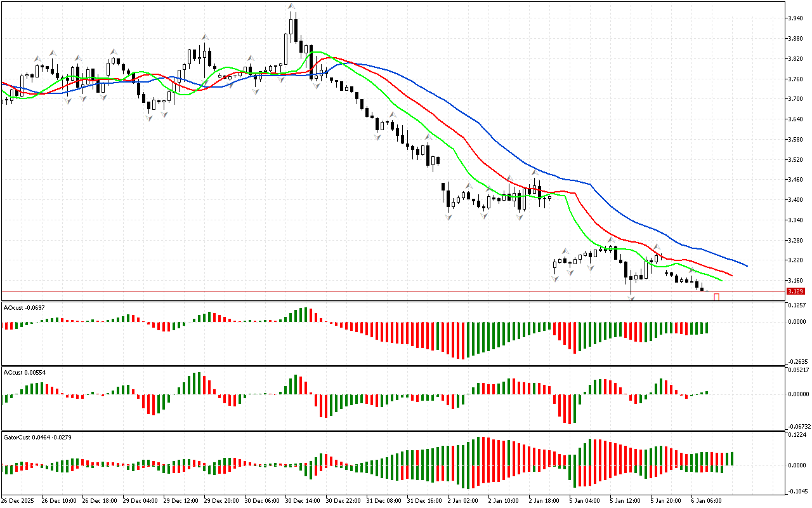
Task: Select the AOcust indicator label
Action: (24, 307)
